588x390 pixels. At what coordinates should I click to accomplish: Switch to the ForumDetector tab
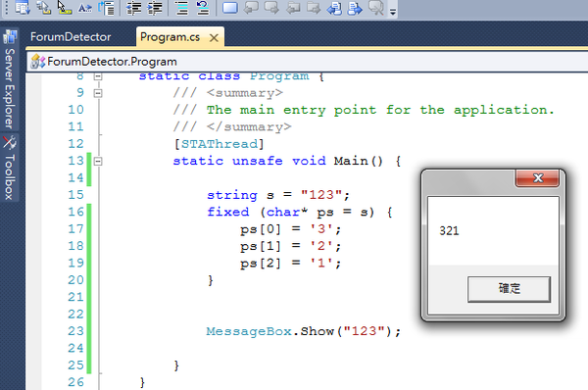tap(71, 37)
